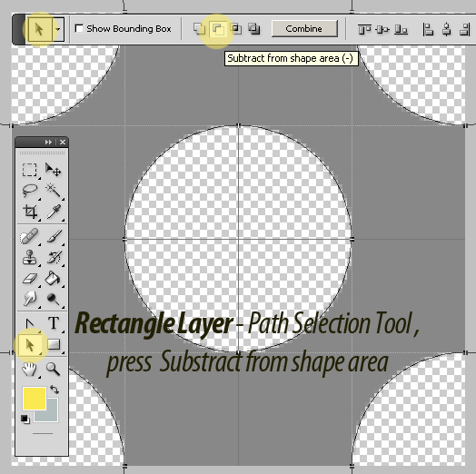Select the Rectangular Marquee tool

click(29, 170)
